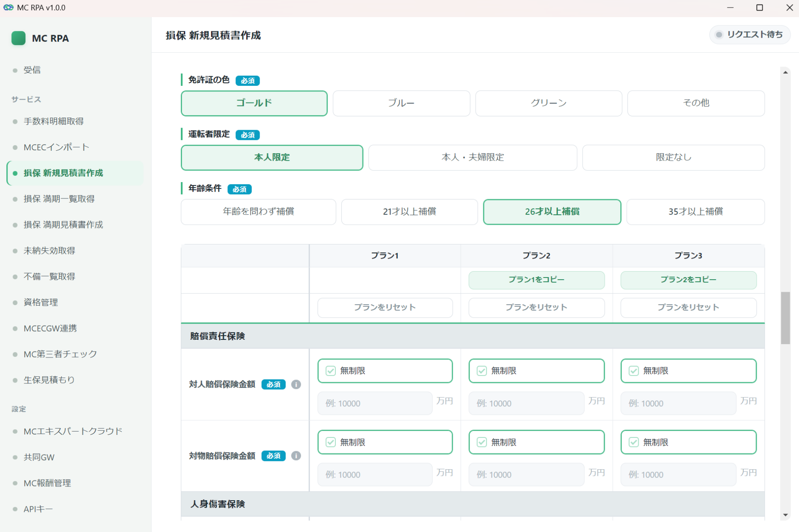Reset Plan 3 with プランをリセット
The height and width of the screenshot is (532, 799).
[x=688, y=308]
